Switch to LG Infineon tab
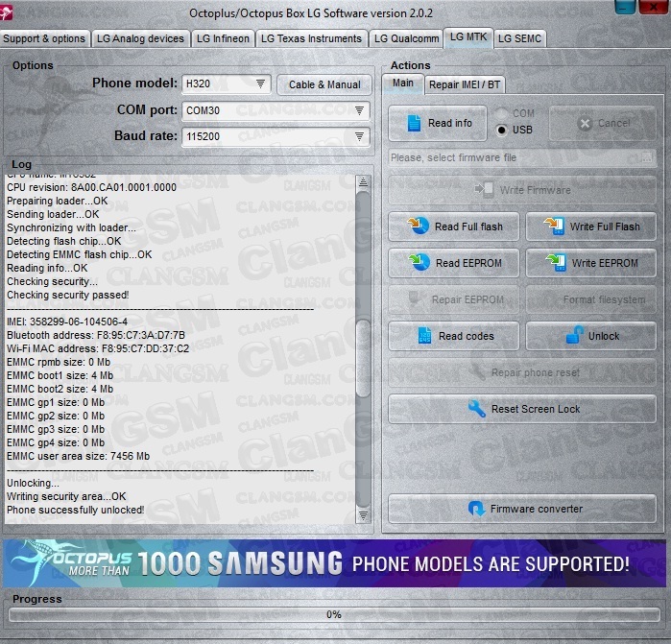671x644 pixels. (223, 38)
